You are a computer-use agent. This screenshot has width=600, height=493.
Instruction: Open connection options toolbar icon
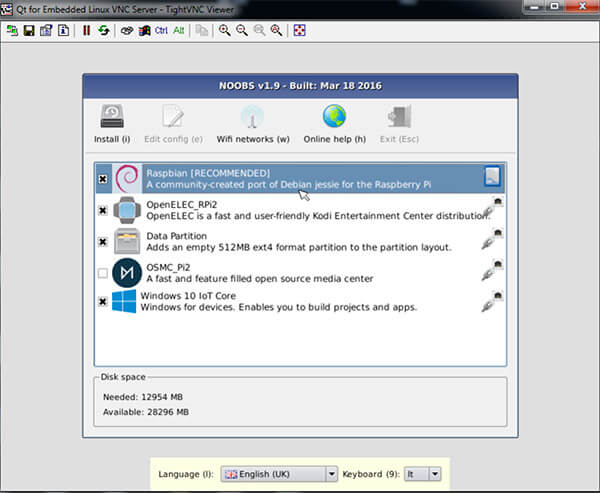coord(46,31)
